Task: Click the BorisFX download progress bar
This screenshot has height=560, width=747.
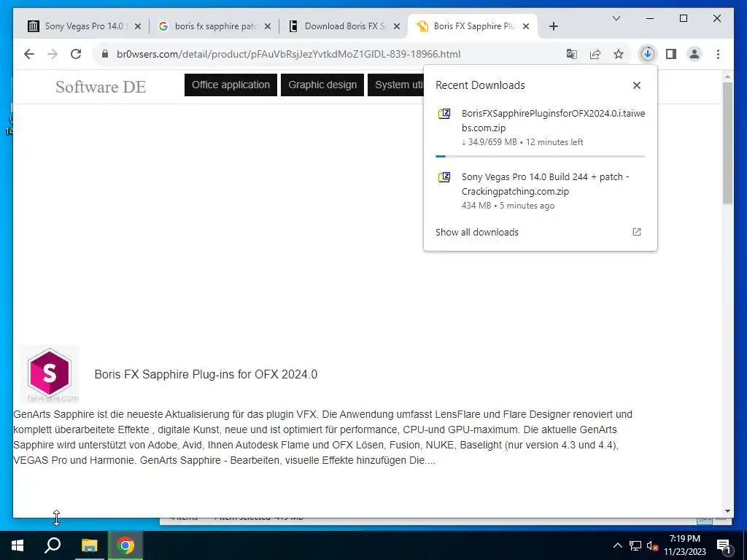Action: [541, 156]
